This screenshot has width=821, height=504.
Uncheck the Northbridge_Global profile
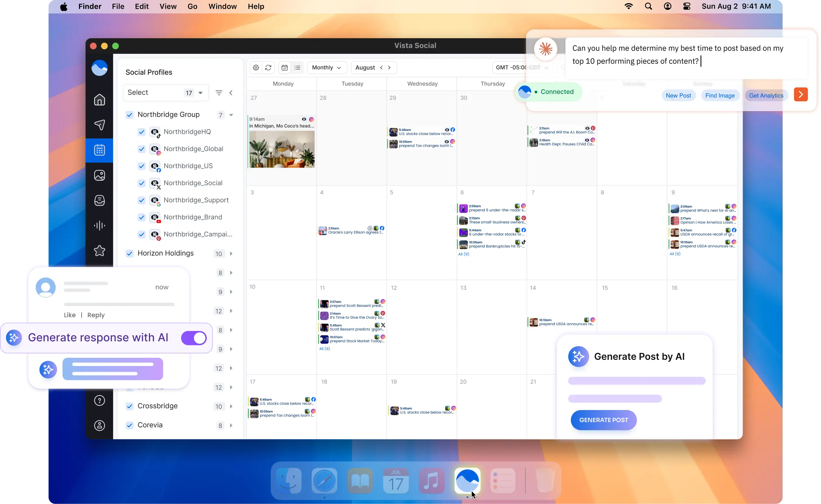point(141,149)
